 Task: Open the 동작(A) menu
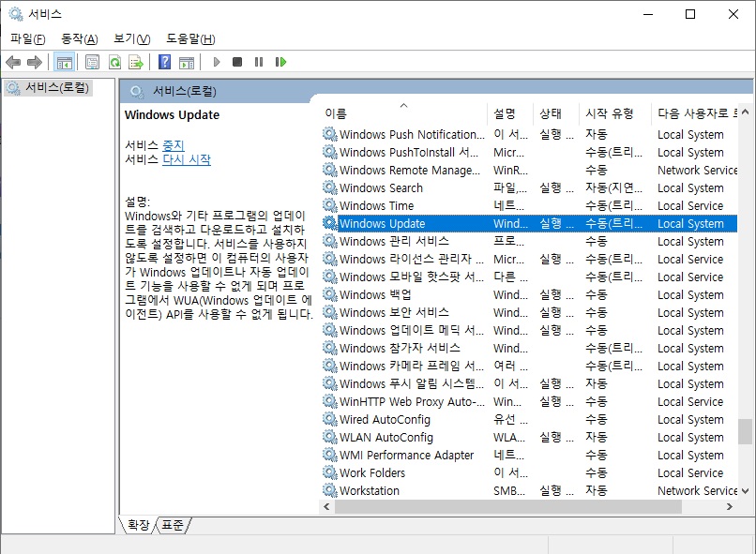coord(80,39)
